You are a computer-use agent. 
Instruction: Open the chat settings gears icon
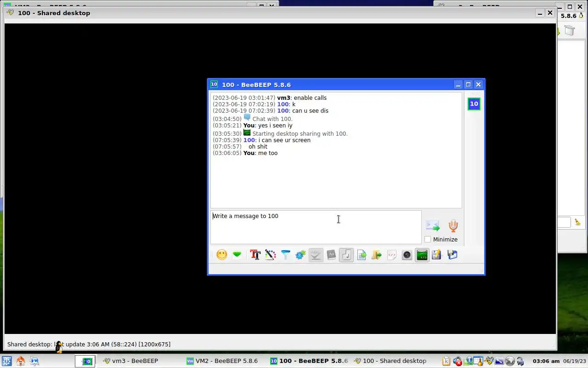pyautogui.click(x=301, y=255)
